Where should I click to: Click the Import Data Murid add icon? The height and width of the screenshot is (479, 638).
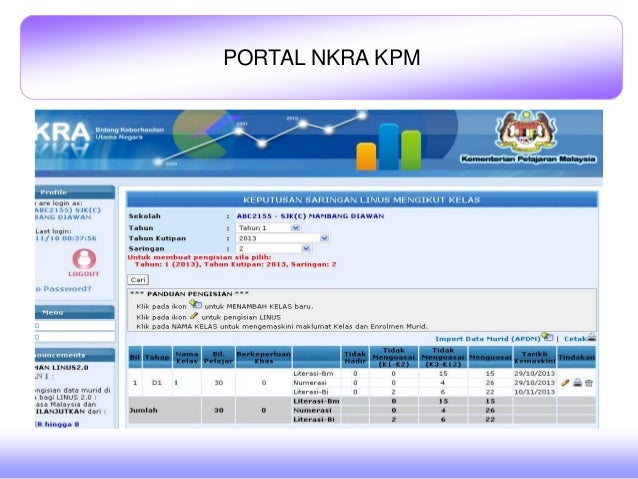547,337
